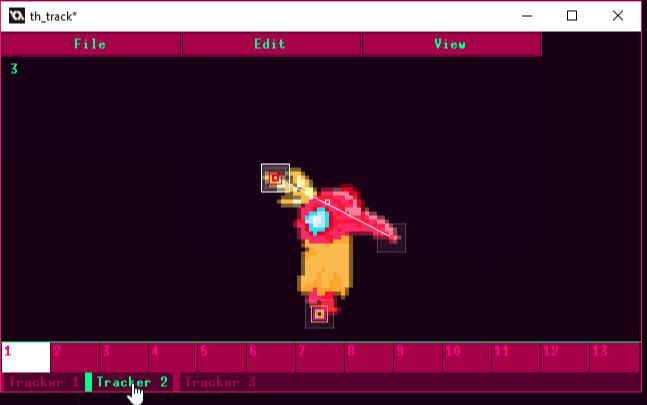Close the th_track window
The height and width of the screenshot is (405, 647).
(618, 16)
